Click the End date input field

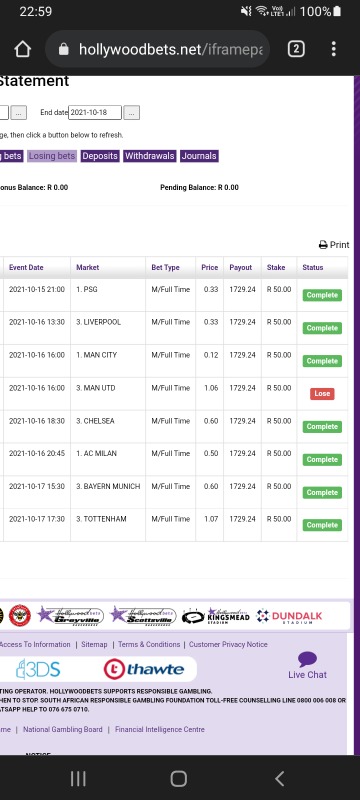[x=95, y=113]
